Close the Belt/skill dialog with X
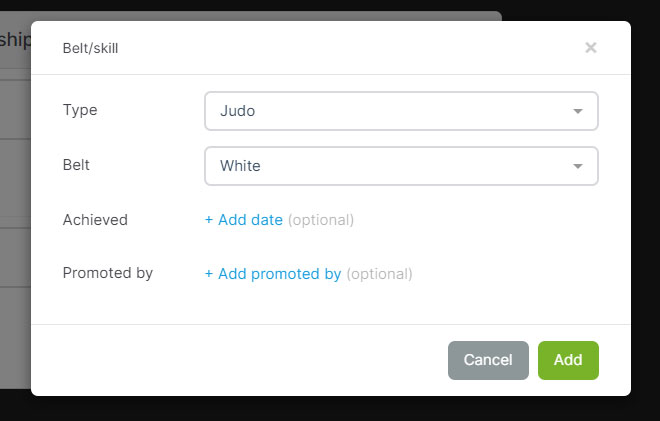 click(x=591, y=48)
